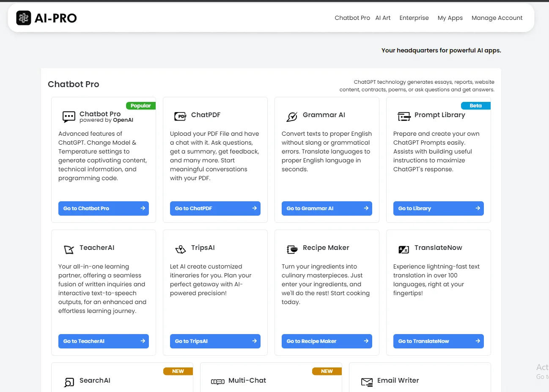Click the SearchAI card title
Screen dimensions: 549x392
95,381
